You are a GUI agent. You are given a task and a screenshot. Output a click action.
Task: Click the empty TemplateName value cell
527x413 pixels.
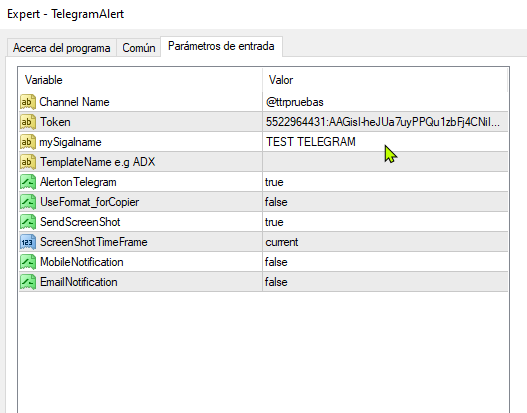coord(385,162)
